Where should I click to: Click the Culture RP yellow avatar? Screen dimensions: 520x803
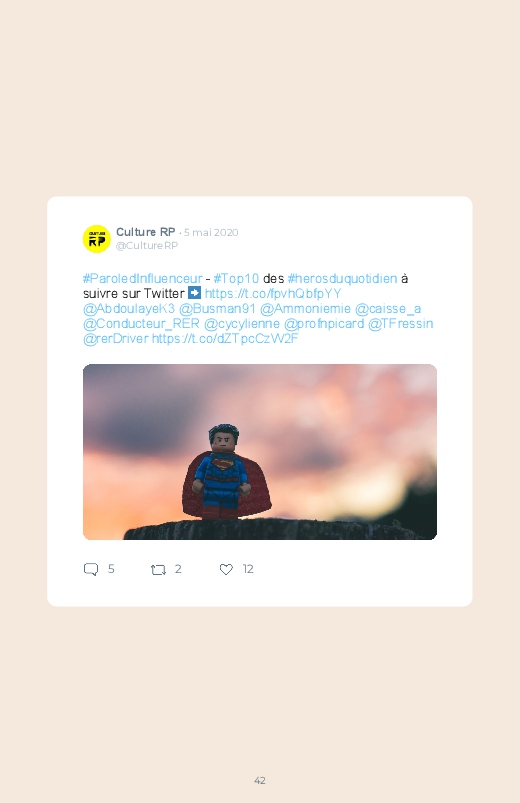[96, 239]
